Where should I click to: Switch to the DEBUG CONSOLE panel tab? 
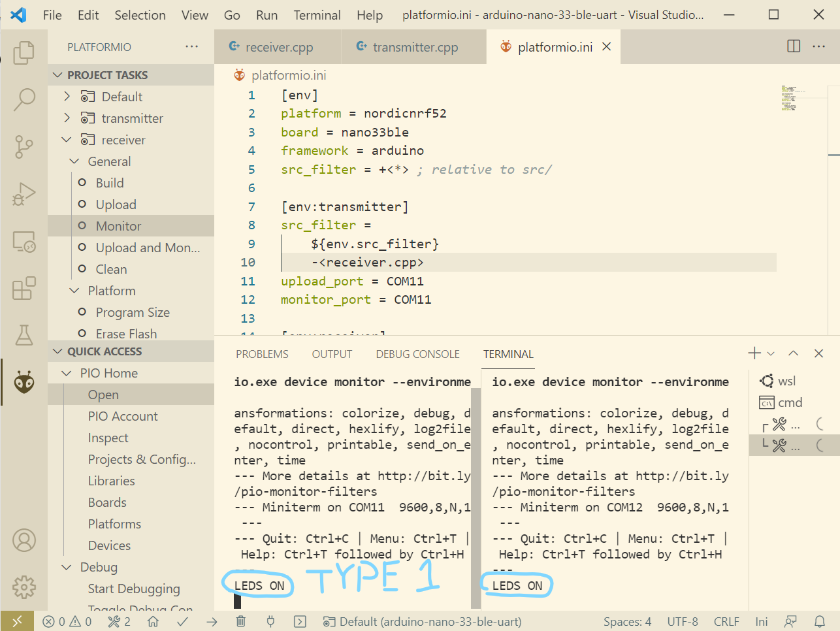(x=417, y=354)
